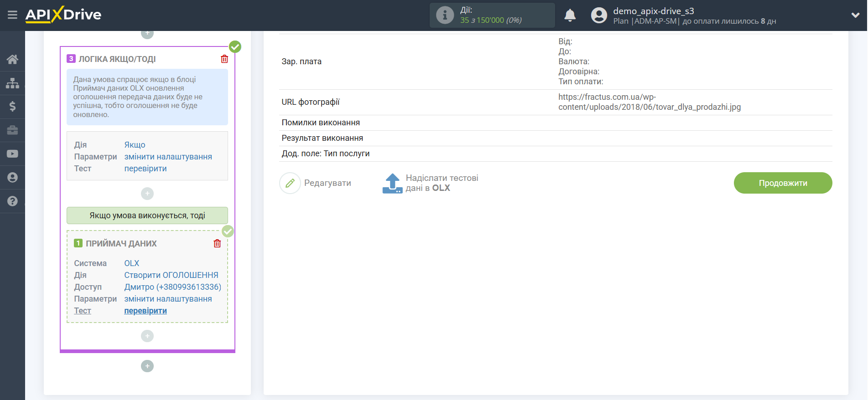Add step below Приймач даних block
Screen dimensions: 868x400
[147, 336]
